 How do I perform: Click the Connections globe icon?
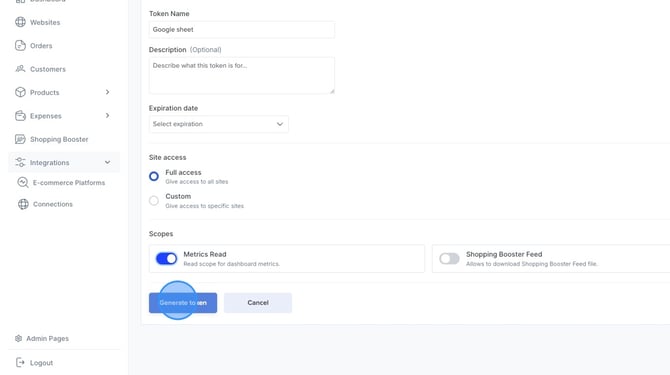[23, 204]
